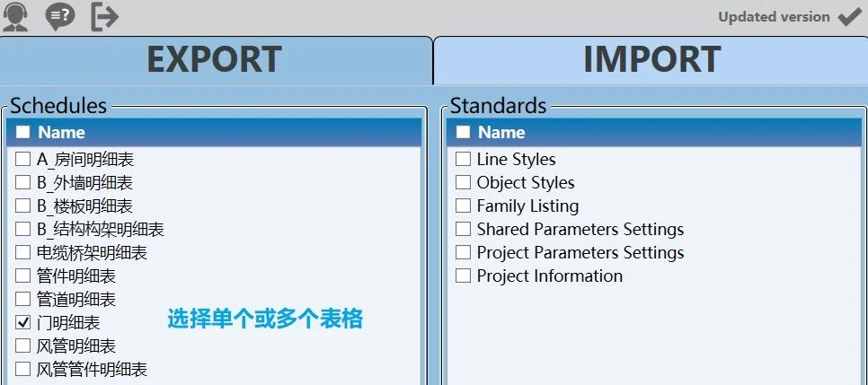This screenshot has height=385, width=868.
Task: Switch to the IMPORT tab
Action: coord(651,60)
